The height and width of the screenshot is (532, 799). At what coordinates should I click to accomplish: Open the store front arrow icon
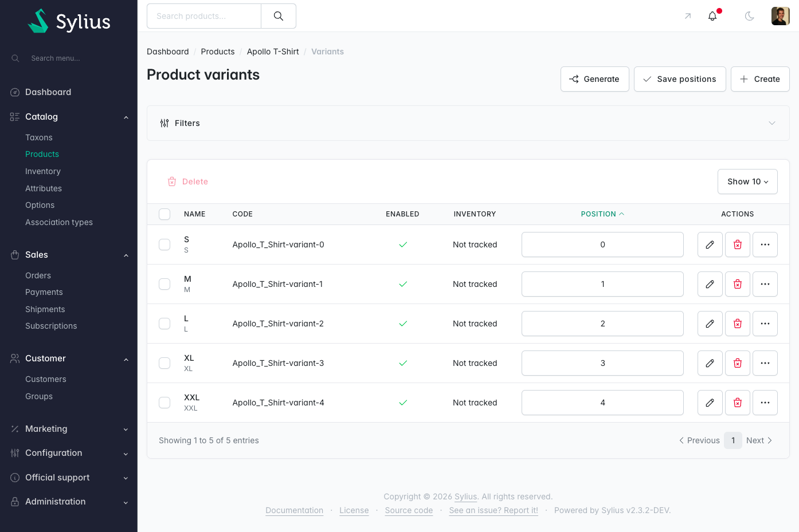[688, 16]
